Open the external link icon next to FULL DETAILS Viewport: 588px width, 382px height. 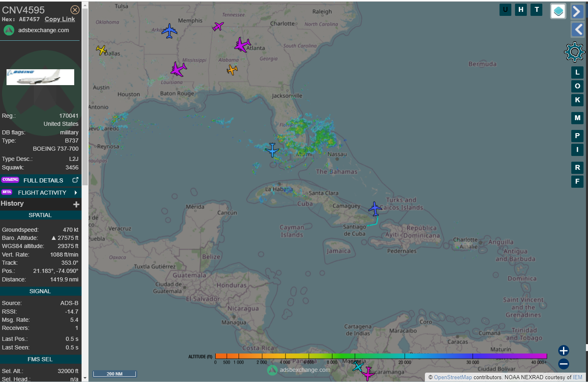(x=75, y=180)
